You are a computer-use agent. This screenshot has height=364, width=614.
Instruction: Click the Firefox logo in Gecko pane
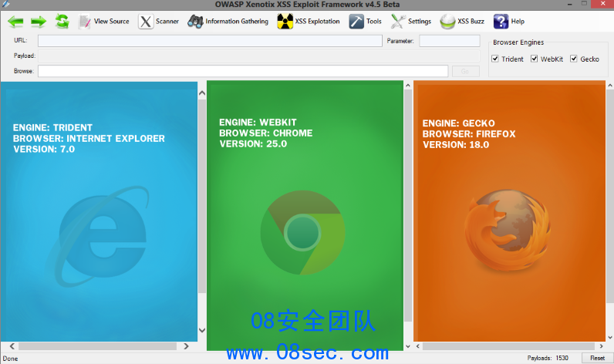508,231
